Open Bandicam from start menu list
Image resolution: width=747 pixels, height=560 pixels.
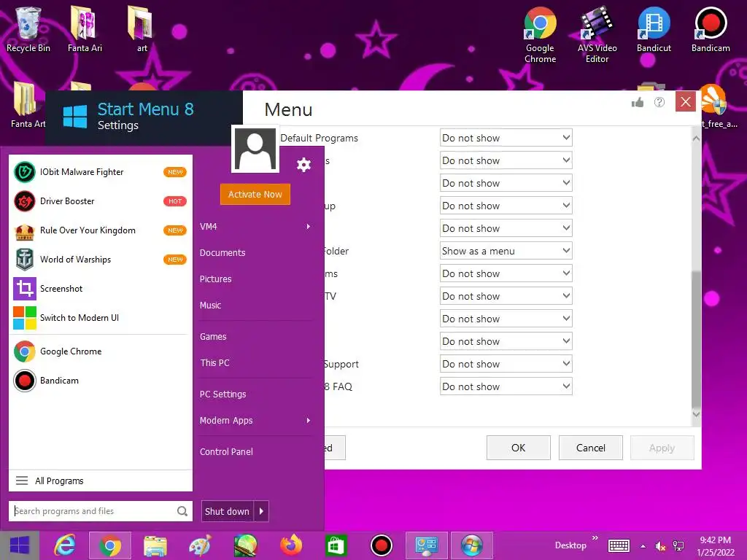point(100,381)
